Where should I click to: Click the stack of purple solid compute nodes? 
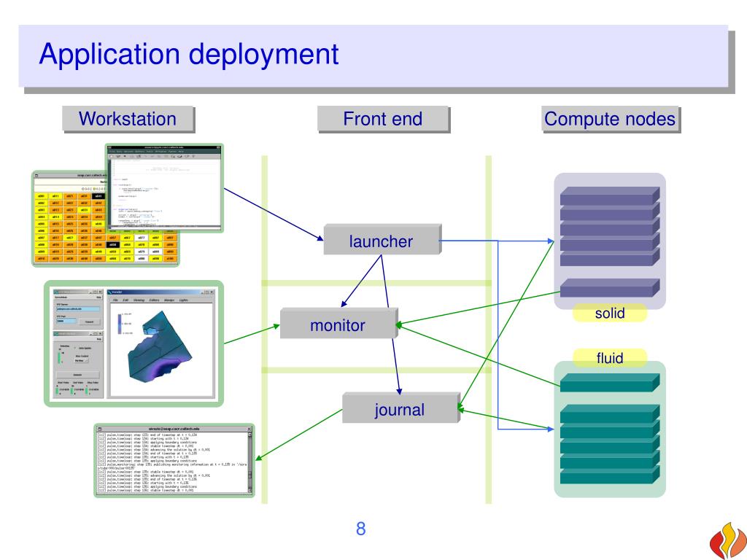(610, 227)
